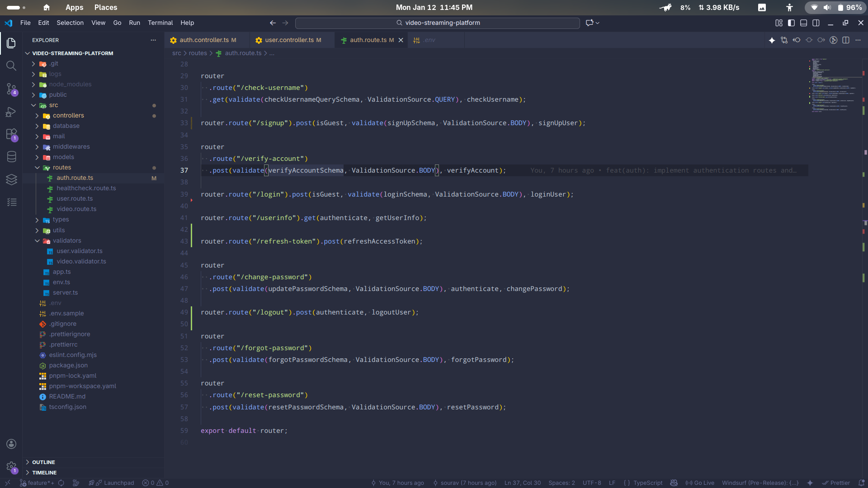
Task: Collapse the validators folder
Action: [x=66, y=241]
